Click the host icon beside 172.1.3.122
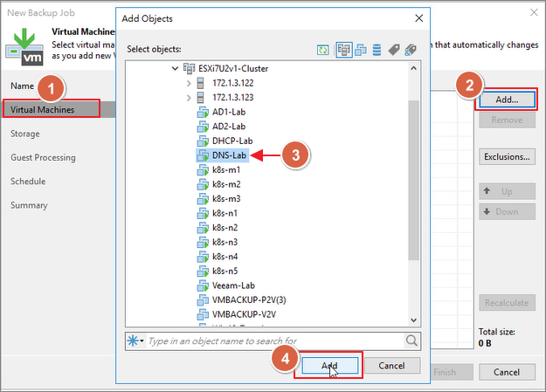 201,83
